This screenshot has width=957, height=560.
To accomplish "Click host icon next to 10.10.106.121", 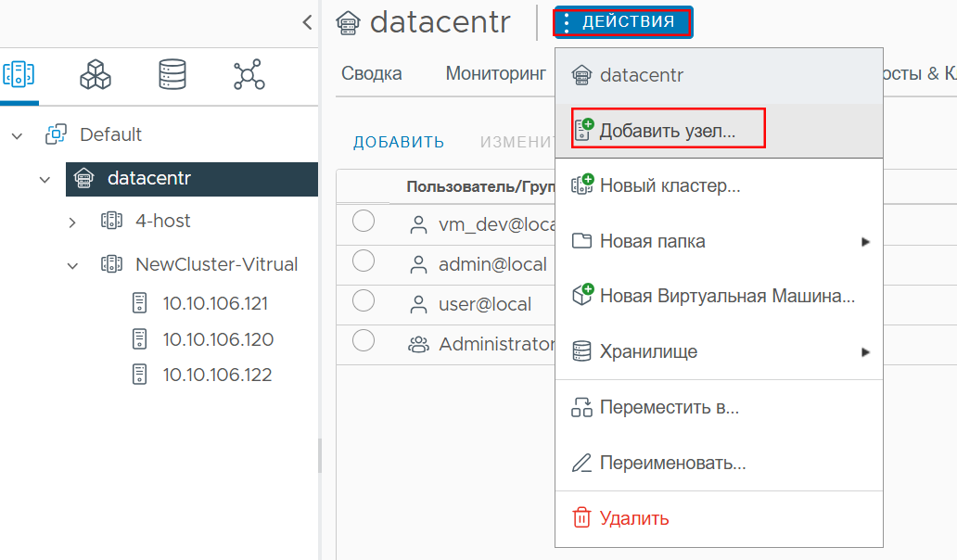I will [140, 303].
